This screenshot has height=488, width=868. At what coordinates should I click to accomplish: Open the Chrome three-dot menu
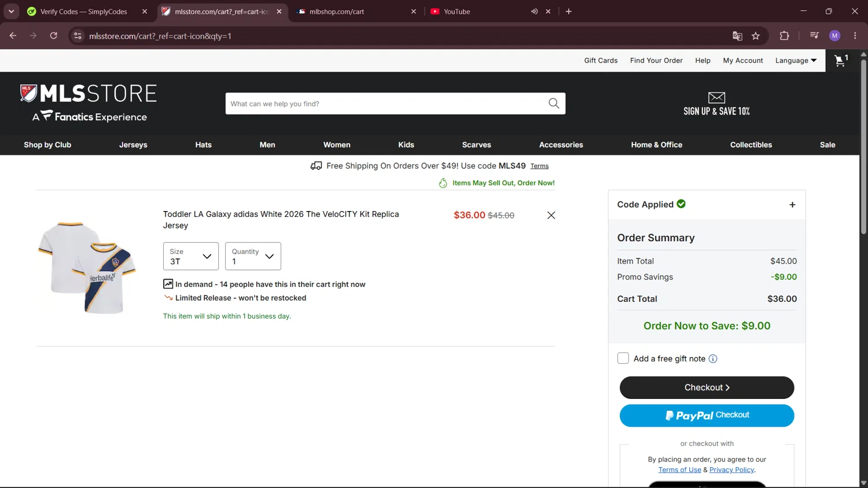tap(855, 36)
